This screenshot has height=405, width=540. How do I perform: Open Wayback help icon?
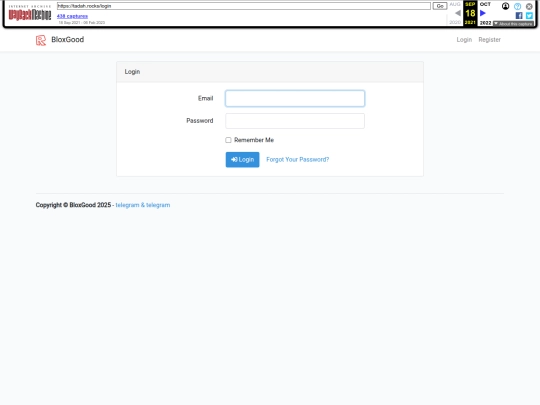tap(517, 6)
